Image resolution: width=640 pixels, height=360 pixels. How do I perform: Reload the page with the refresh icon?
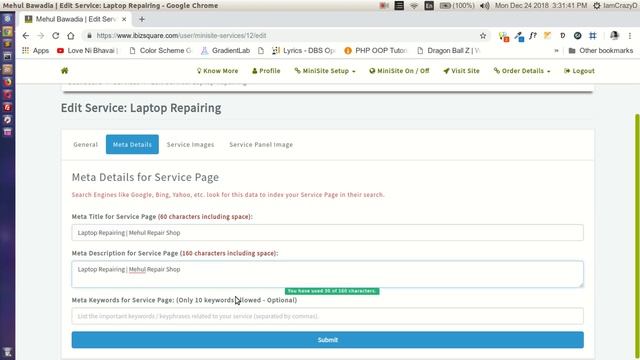tap(56, 36)
